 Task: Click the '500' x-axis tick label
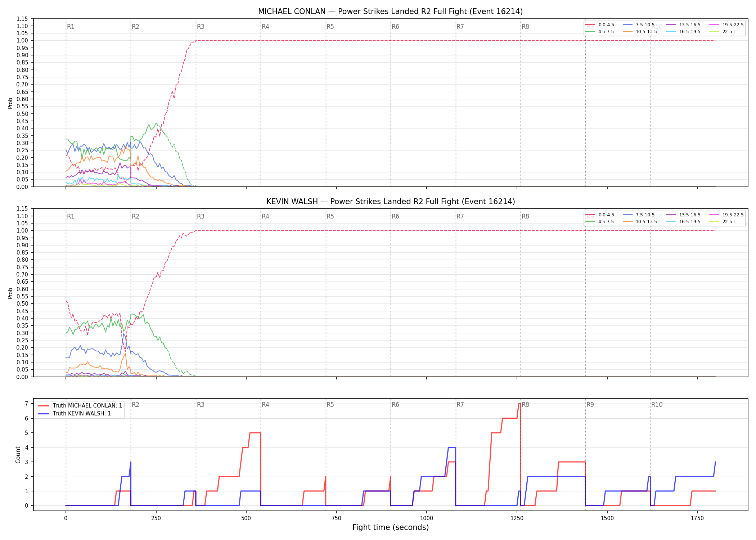(x=246, y=518)
